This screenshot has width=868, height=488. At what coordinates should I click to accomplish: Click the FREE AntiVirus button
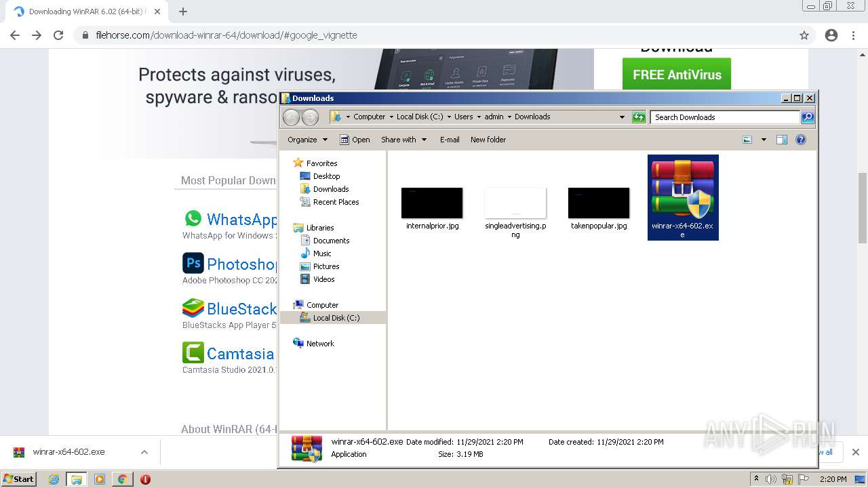pyautogui.click(x=677, y=75)
